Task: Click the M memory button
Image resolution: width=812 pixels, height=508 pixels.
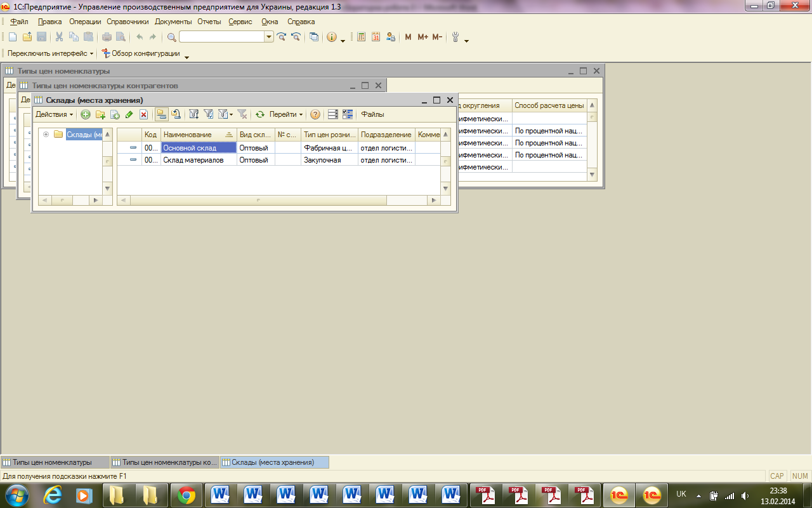Action: (408, 37)
